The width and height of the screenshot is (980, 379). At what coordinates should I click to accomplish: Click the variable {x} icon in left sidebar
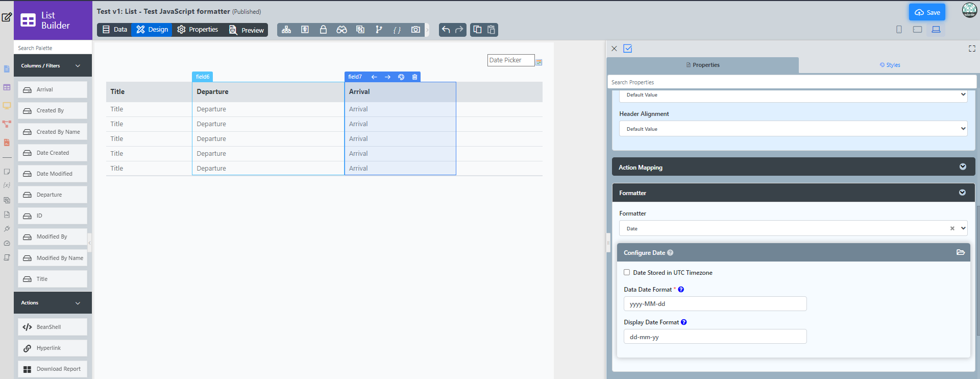[7, 185]
